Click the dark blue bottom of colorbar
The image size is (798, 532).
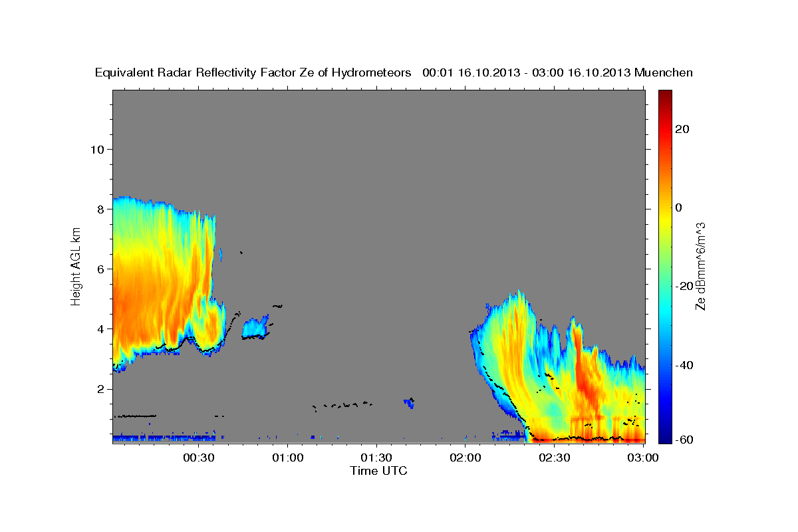664,436
